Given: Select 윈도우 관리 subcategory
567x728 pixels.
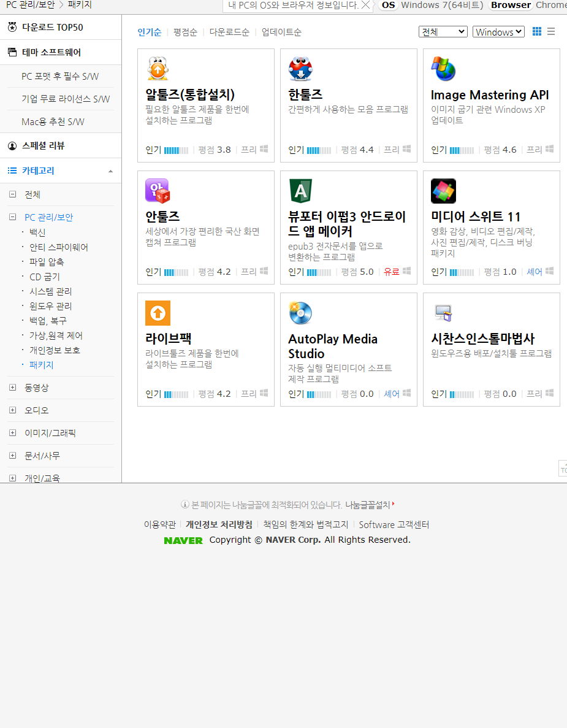Looking at the screenshot, I should click(51, 306).
